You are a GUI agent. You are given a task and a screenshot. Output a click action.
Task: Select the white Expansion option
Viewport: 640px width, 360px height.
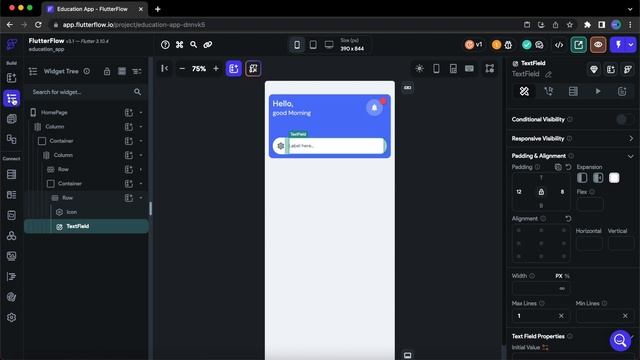coord(614,178)
